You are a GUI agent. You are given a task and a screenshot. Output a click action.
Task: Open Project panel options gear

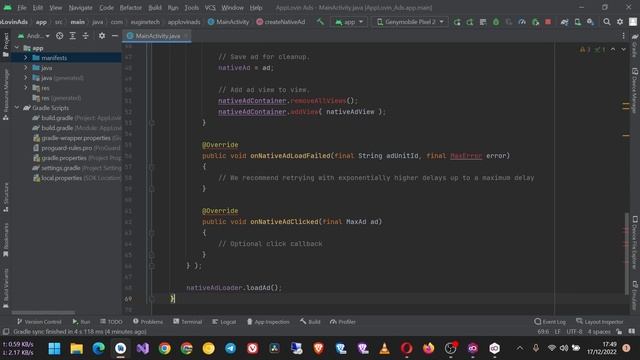click(102, 36)
